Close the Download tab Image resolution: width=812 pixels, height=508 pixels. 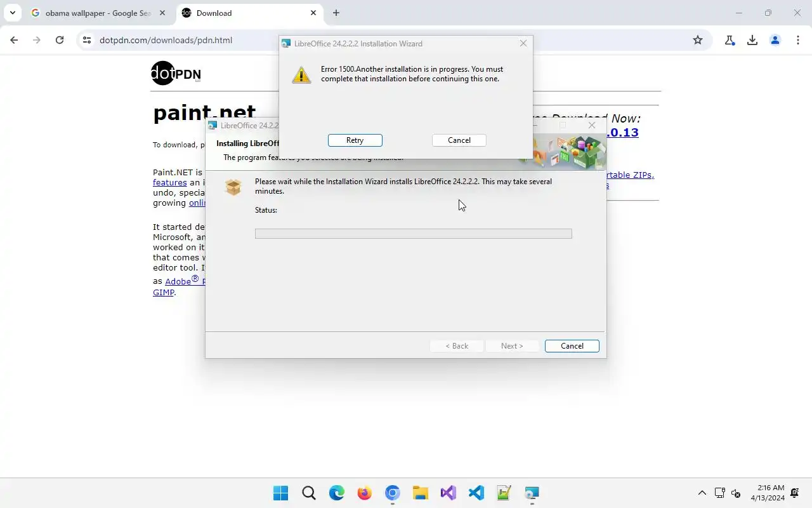pyautogui.click(x=313, y=13)
